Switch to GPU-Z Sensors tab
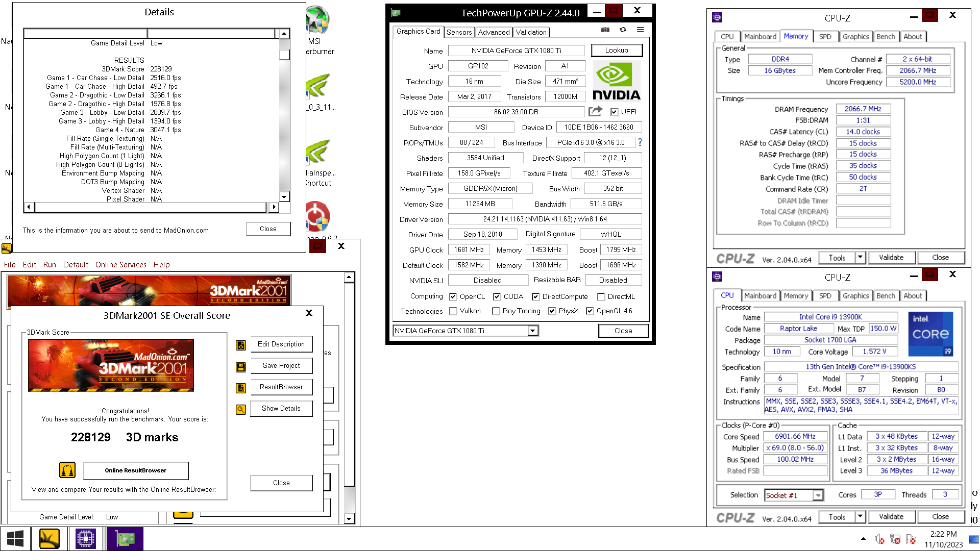 pos(459,32)
